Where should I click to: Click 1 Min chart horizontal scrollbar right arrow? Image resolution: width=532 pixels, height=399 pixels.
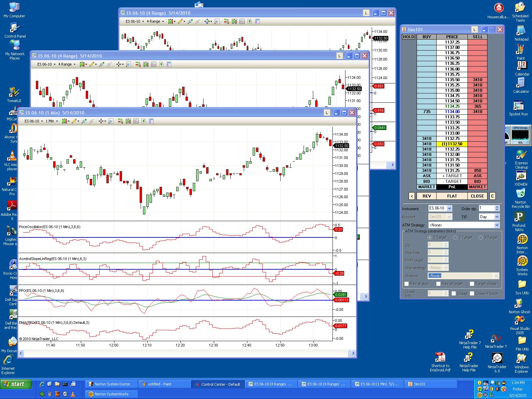pos(353,353)
